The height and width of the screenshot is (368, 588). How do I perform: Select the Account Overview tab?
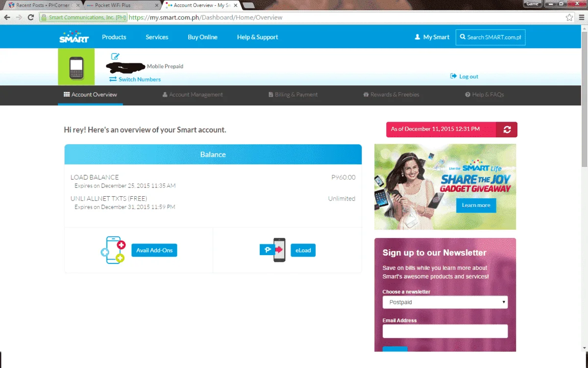click(x=91, y=95)
